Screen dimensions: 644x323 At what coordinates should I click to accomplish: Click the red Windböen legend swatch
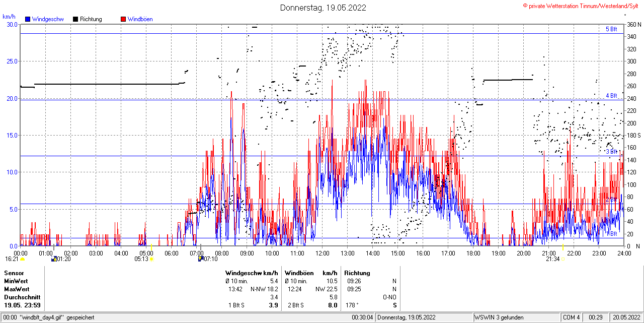pos(123,19)
